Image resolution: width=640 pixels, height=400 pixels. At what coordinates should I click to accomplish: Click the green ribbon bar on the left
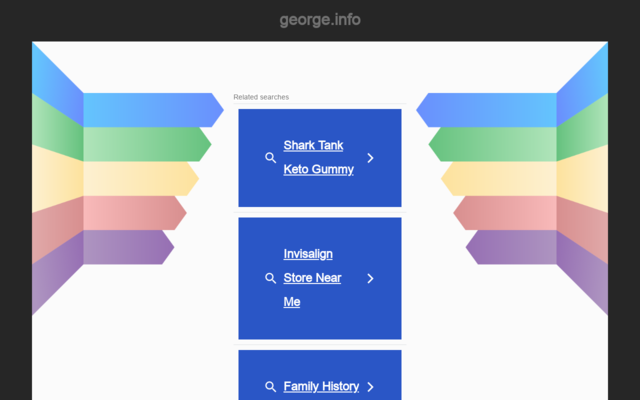(145, 144)
